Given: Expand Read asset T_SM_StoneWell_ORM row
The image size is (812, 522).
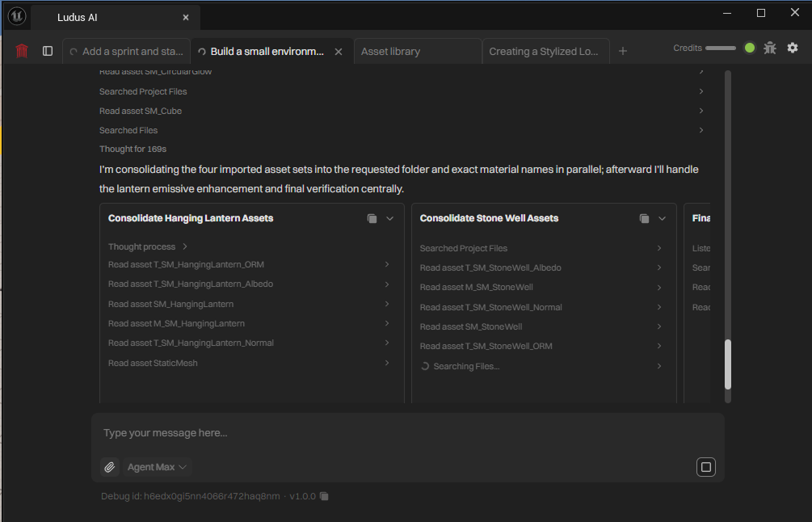Looking at the screenshot, I should pos(541,346).
